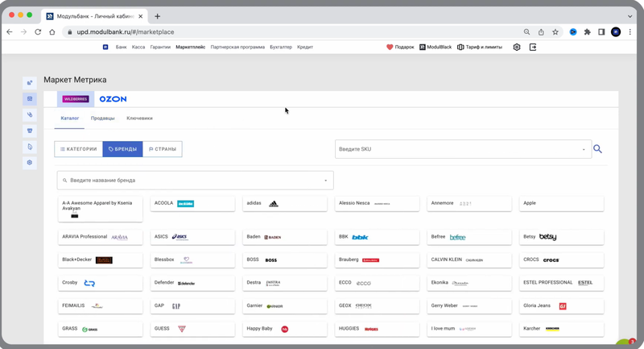Toggle the Категории filter view
This screenshot has width=644, height=349.
79,149
